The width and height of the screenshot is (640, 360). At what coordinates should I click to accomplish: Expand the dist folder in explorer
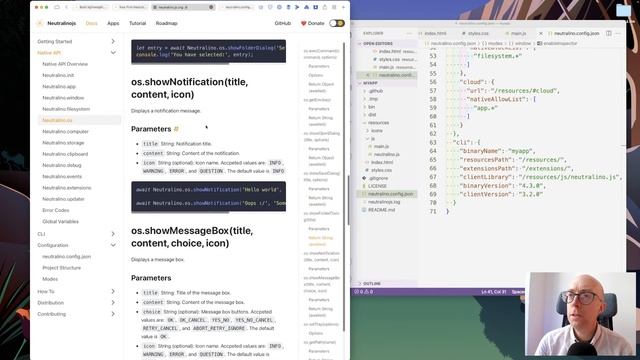click(x=372, y=115)
